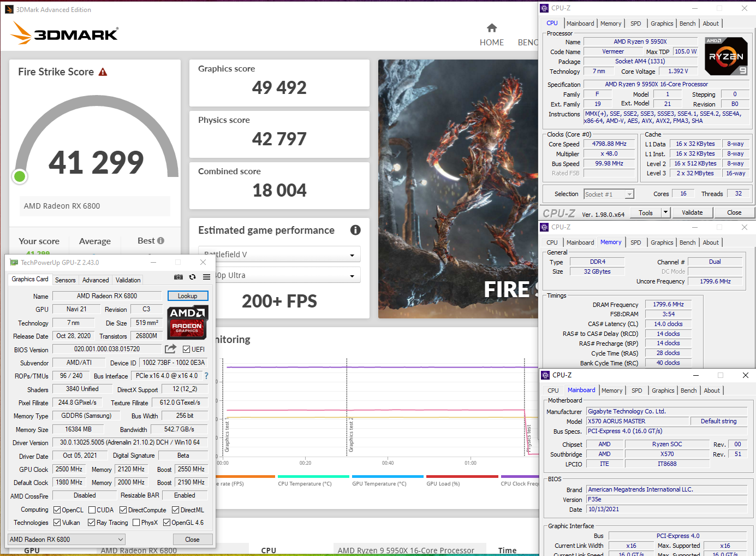Image resolution: width=756 pixels, height=556 pixels.
Task: Open the GPU-Z Validation tab
Action: [128, 280]
